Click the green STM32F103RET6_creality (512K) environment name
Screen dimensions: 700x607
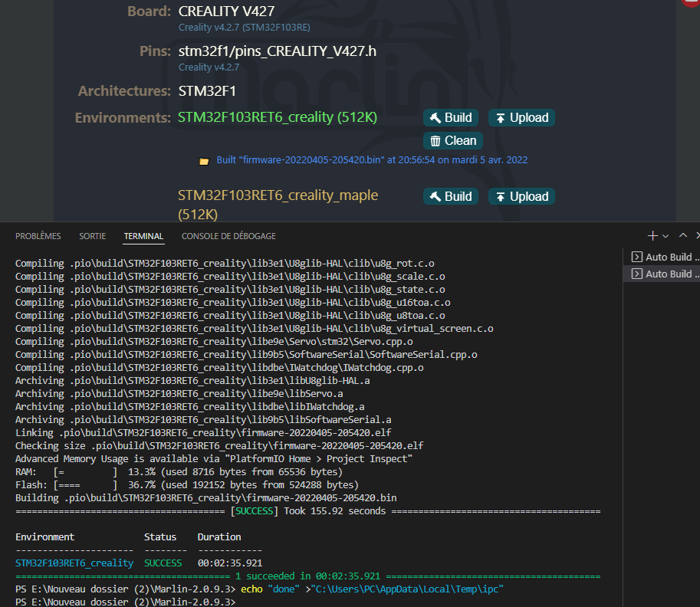tap(278, 117)
